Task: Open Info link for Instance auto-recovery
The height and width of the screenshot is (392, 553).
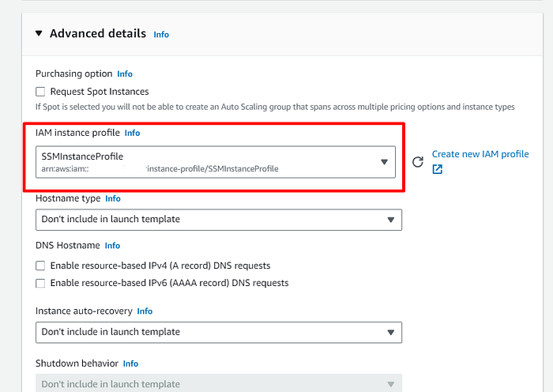Action: (x=145, y=311)
